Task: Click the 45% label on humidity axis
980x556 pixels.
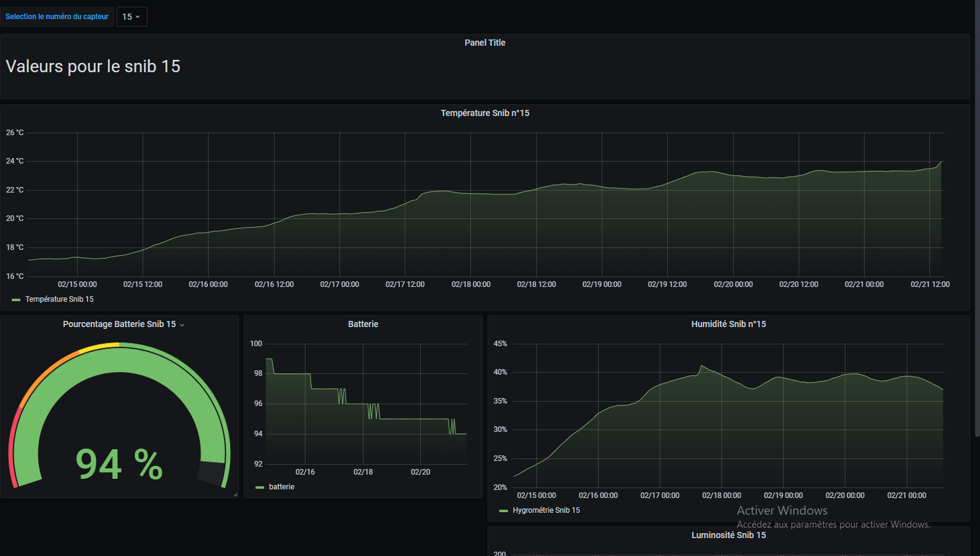Action: tap(500, 344)
